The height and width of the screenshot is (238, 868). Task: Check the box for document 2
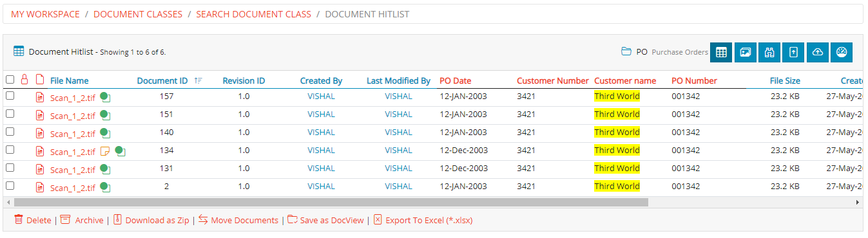pos(10,185)
